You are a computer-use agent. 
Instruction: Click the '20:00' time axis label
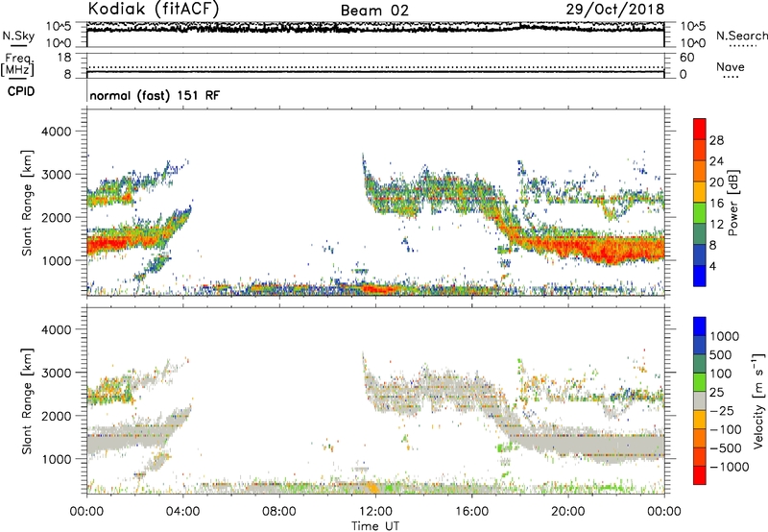567,512
